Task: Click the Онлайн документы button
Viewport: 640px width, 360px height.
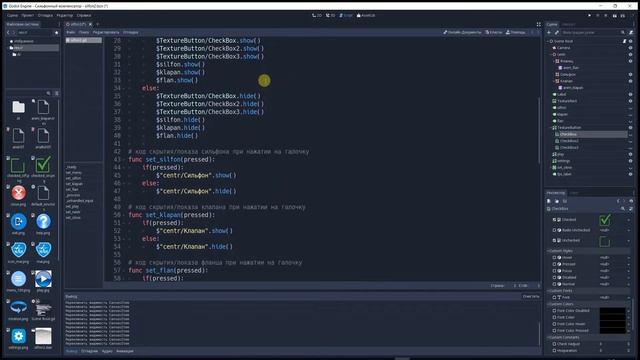Action: (462, 32)
